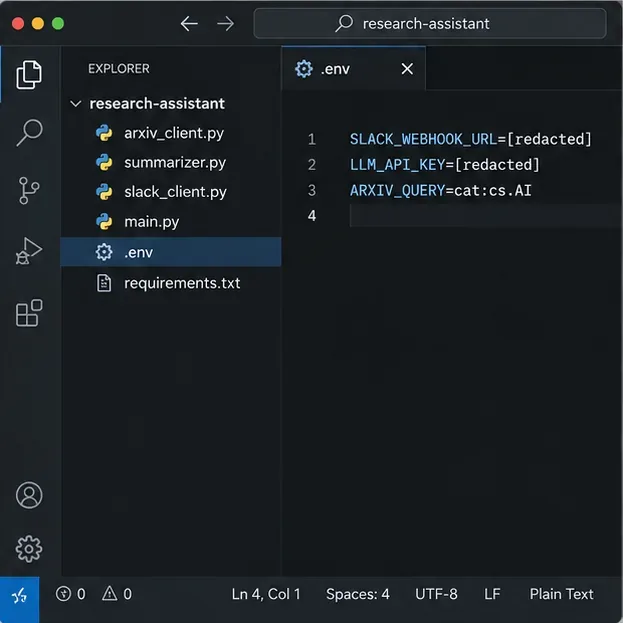Click Ln 4, Col 1 in status bar
The width and height of the screenshot is (623, 623).
266,594
